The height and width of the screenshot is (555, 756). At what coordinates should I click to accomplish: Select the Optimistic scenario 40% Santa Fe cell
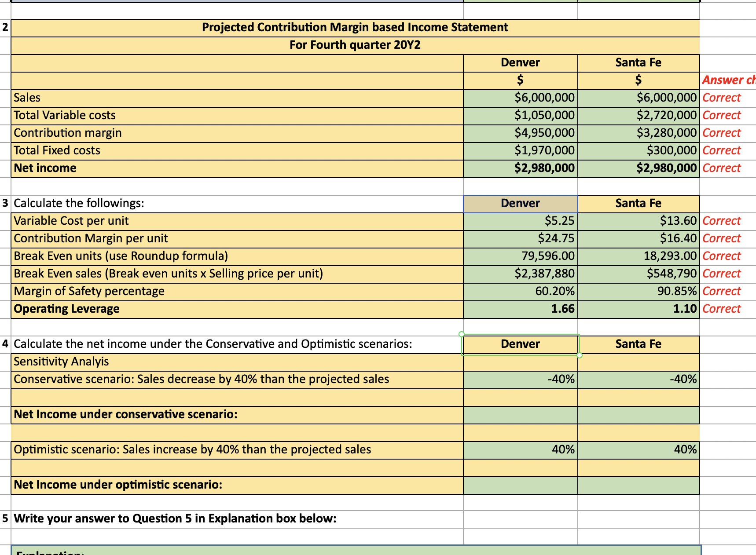click(638, 449)
